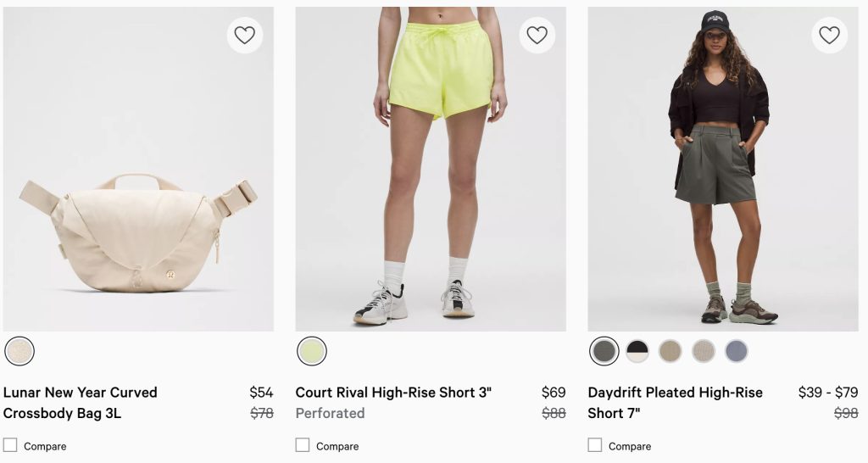Choose the lighter taupe Daydrift color swatch
Viewport: 868px width, 463px height.
tap(704, 351)
